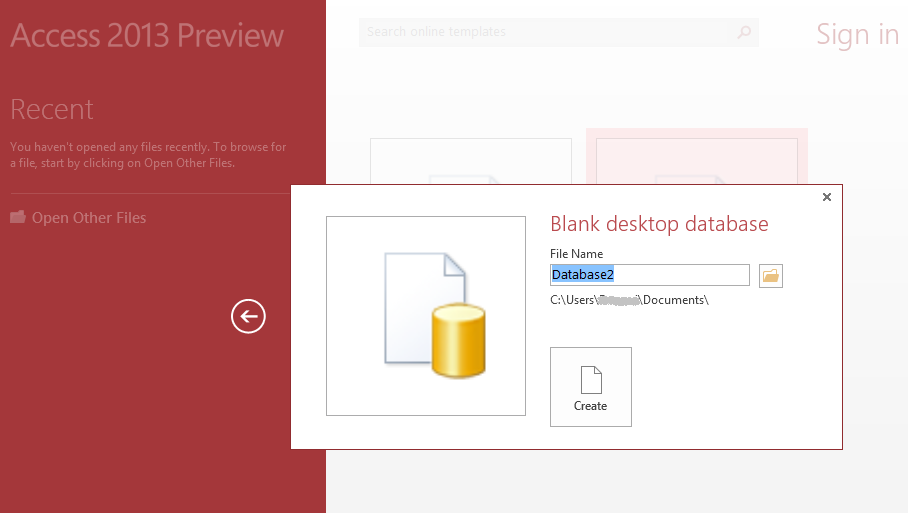Click the Sign in link
This screenshot has width=908, height=513.
click(858, 34)
